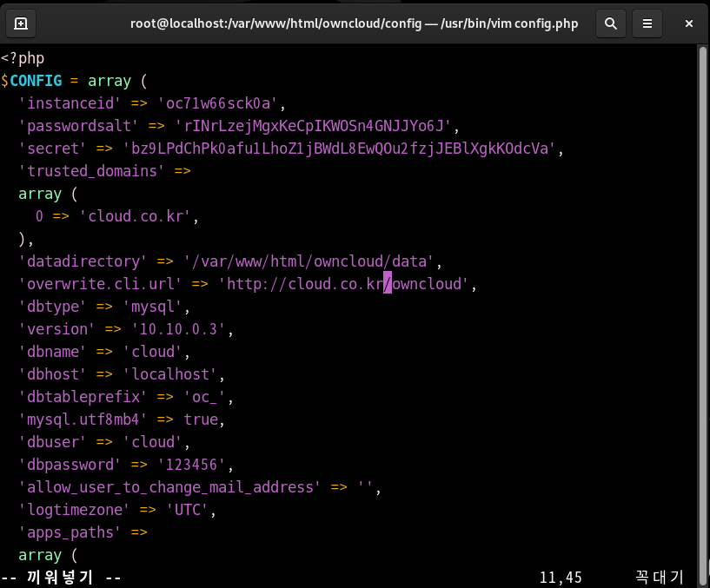Click the 'http://cloud.co.kr/owncloud' URL
710x588 pixels.
pos(344,284)
